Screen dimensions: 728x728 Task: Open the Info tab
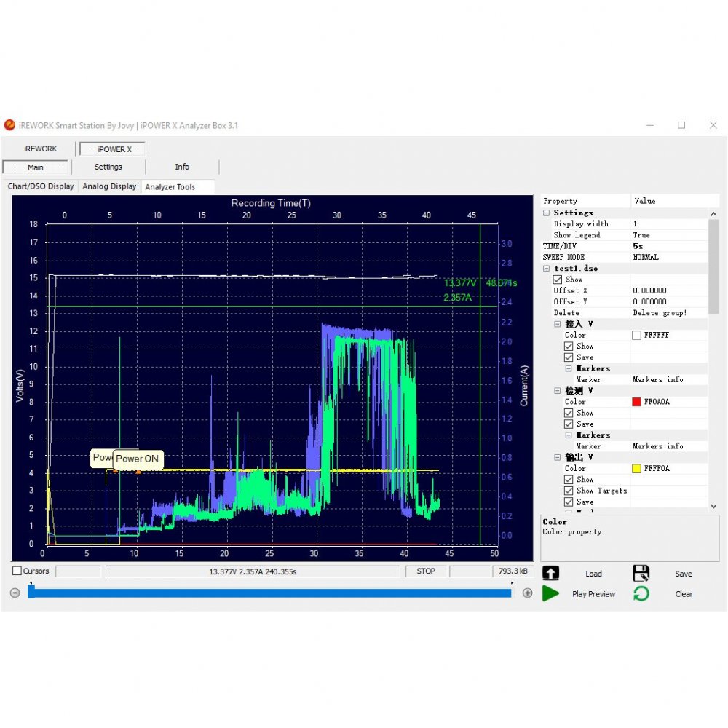point(182,167)
